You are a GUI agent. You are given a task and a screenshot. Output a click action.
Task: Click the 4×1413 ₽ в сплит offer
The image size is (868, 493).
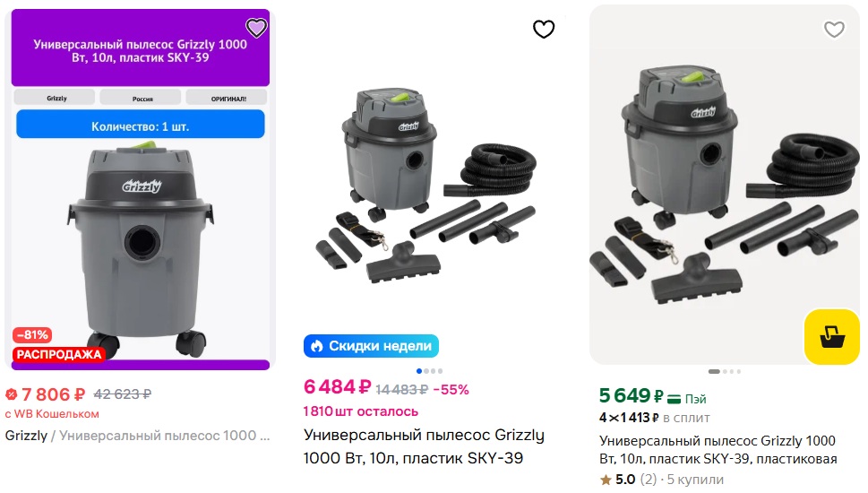655,418
